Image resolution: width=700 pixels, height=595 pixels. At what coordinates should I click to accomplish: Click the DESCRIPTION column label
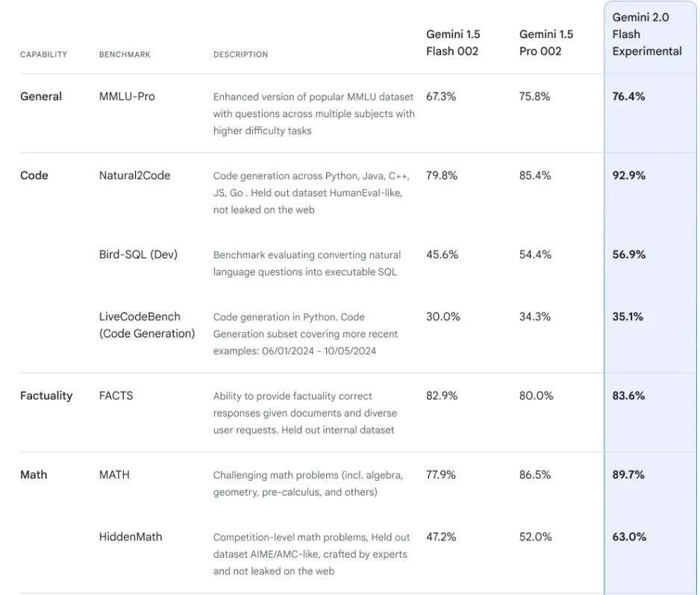pyautogui.click(x=240, y=54)
